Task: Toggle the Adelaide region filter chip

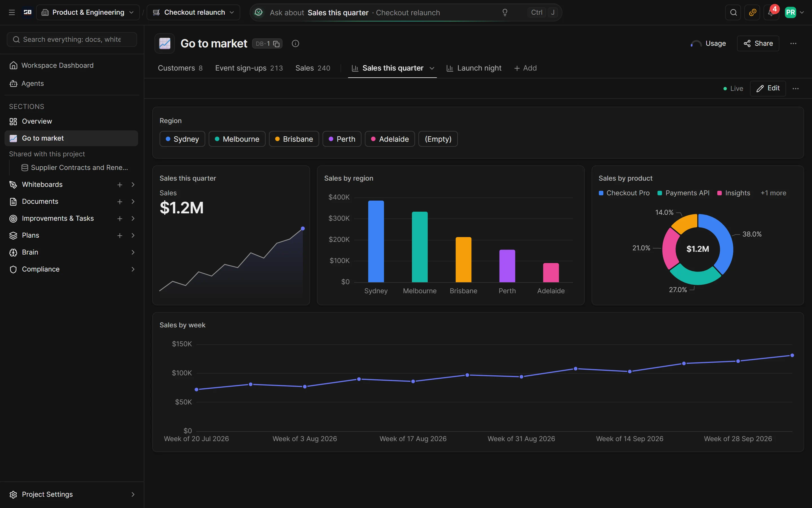Action: pos(390,139)
